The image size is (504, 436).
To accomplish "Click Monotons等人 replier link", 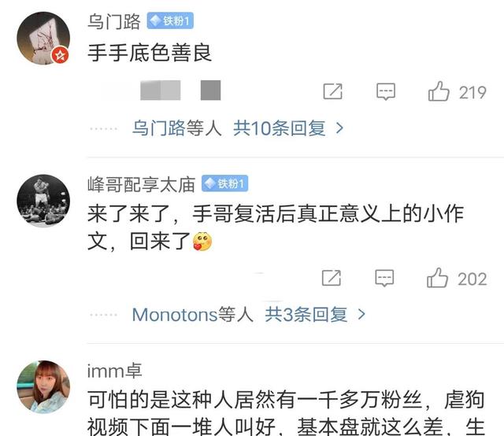I will pos(192,314).
